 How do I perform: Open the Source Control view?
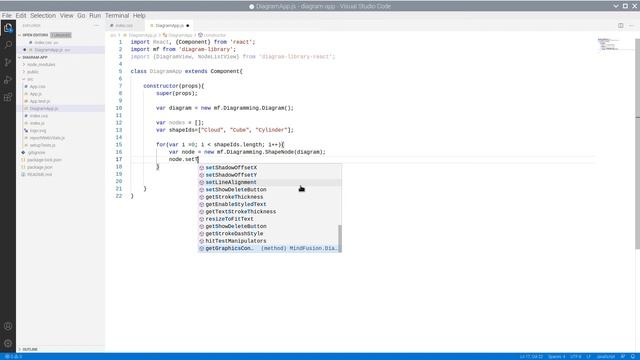8,62
